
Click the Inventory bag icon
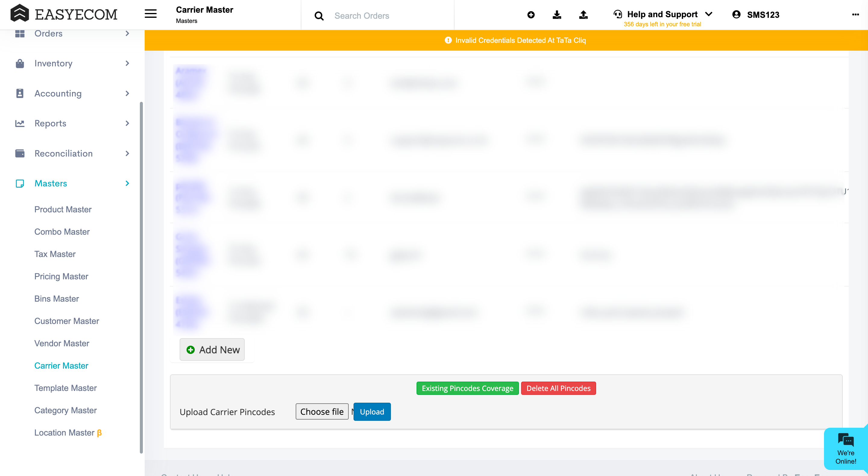click(x=20, y=63)
